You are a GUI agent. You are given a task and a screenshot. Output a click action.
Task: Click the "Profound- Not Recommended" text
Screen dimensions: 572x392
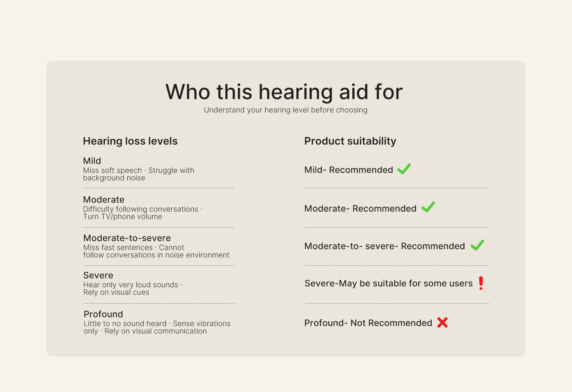[x=368, y=323]
